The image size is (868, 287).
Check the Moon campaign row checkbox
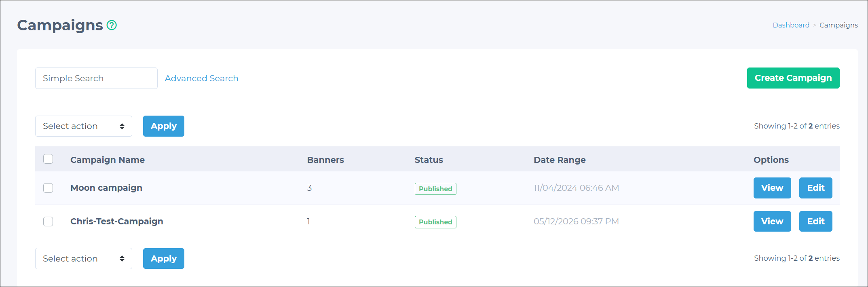tap(48, 188)
